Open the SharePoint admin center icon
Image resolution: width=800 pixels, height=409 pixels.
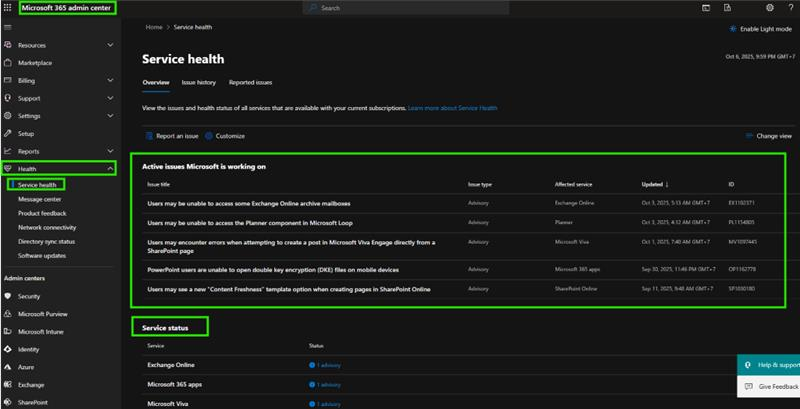8,402
